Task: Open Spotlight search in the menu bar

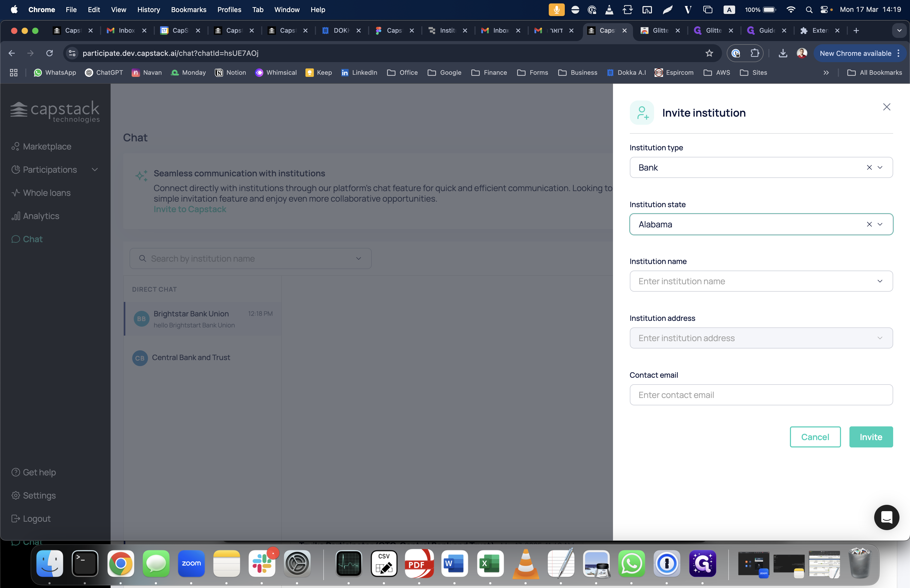Action: 809,9
